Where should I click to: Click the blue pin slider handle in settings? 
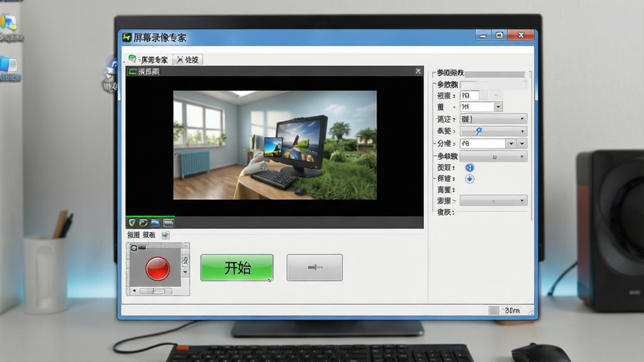click(479, 131)
